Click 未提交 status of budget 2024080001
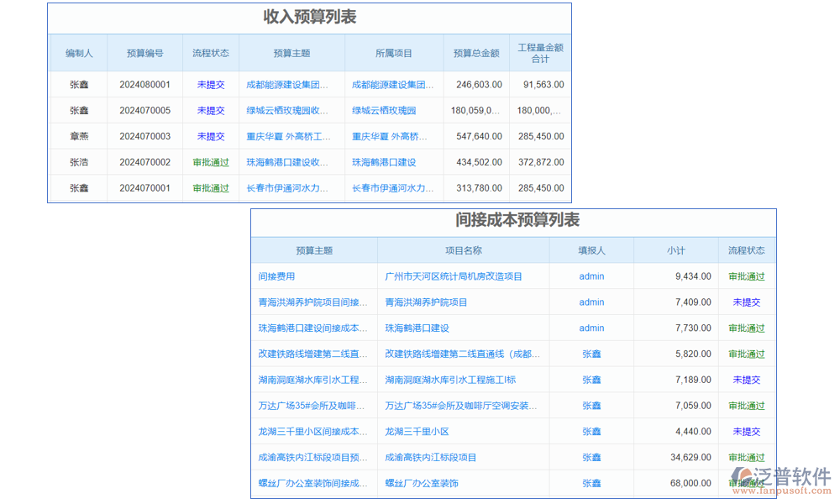Screen dimensions: 840x504 coord(210,84)
